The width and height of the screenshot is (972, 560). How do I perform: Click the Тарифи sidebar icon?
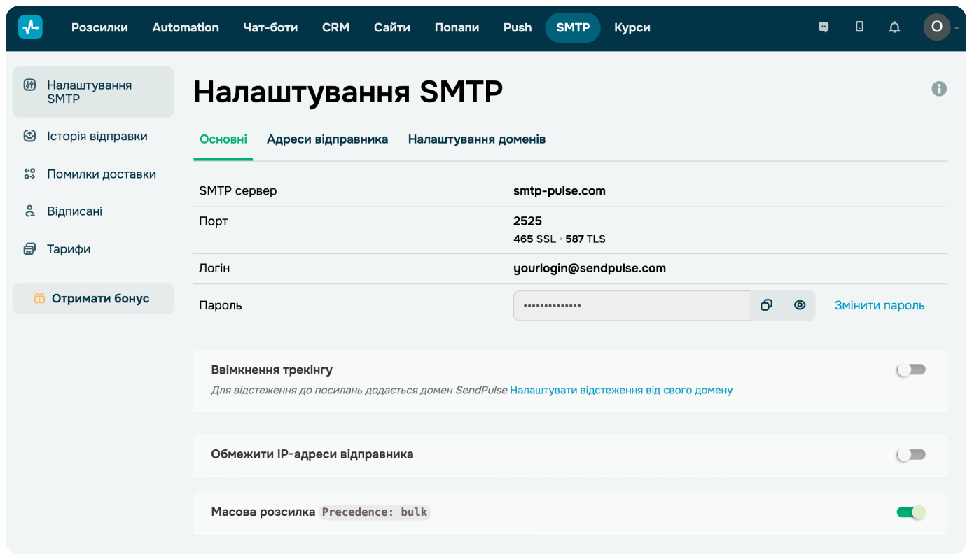tap(29, 248)
